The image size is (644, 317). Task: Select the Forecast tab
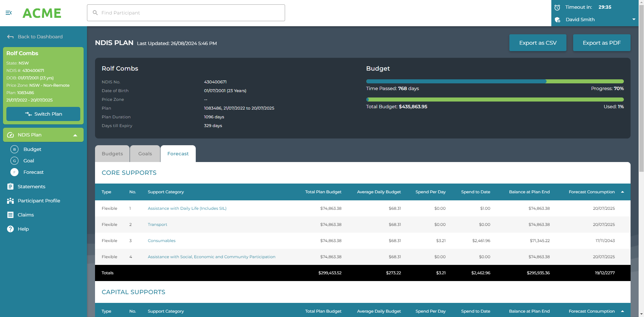[178, 154]
